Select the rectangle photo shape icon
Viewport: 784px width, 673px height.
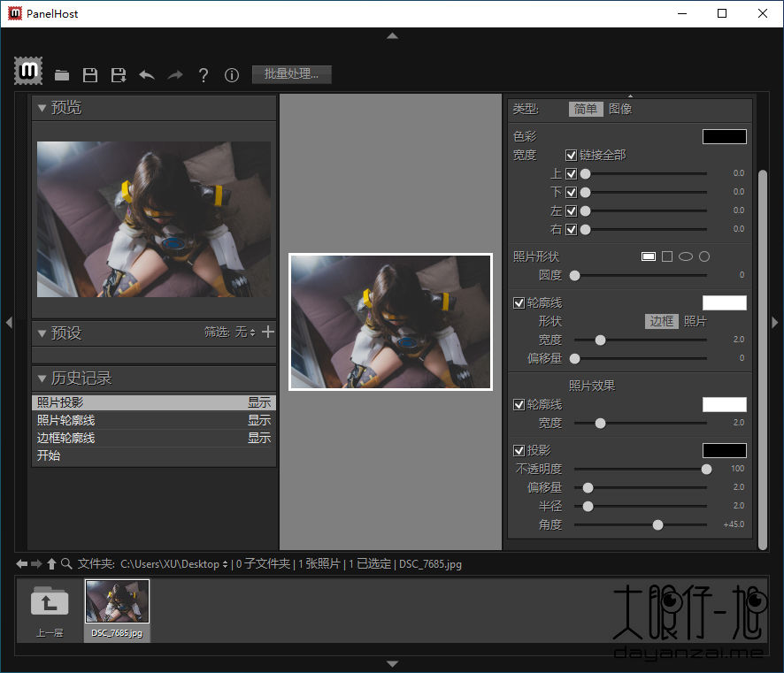tap(649, 256)
